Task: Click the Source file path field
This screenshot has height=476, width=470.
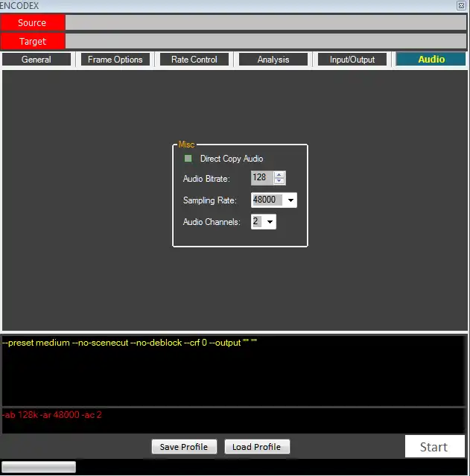Action: click(266, 23)
